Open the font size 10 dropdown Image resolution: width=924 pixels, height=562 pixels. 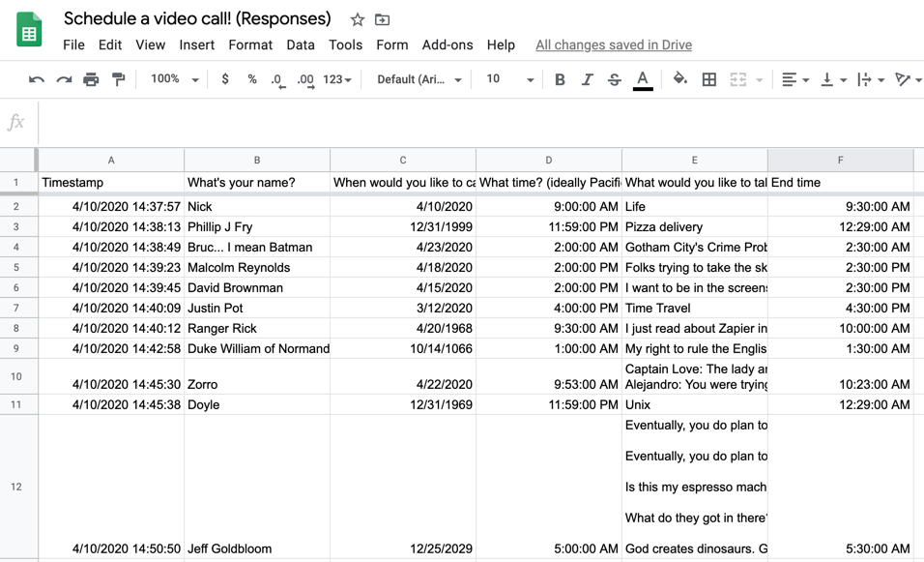click(509, 79)
